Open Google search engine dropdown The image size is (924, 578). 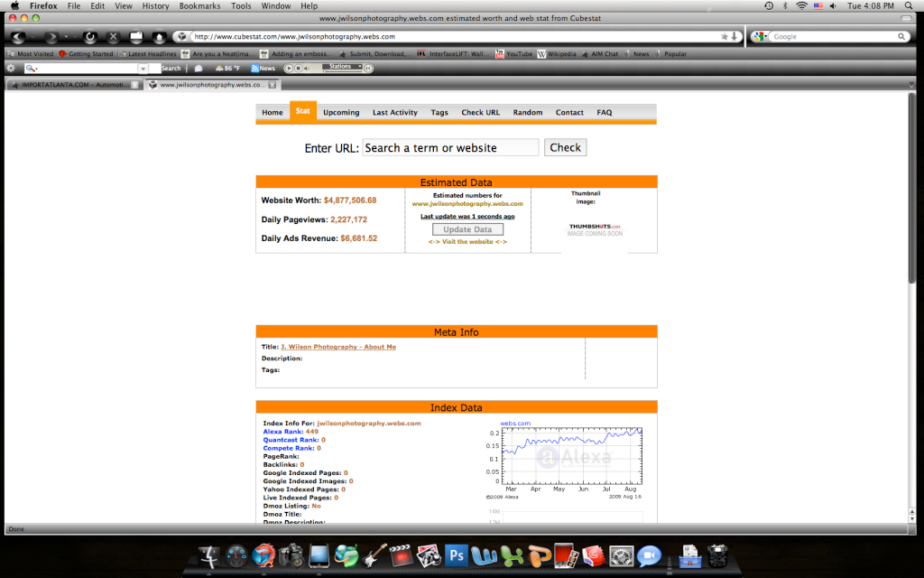pyautogui.click(x=761, y=37)
